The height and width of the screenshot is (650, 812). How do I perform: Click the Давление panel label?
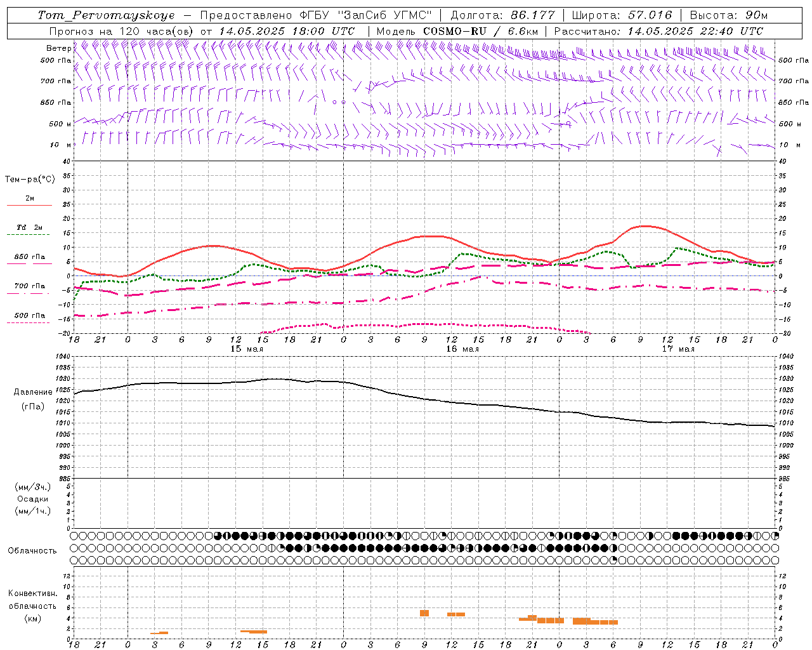click(33, 392)
